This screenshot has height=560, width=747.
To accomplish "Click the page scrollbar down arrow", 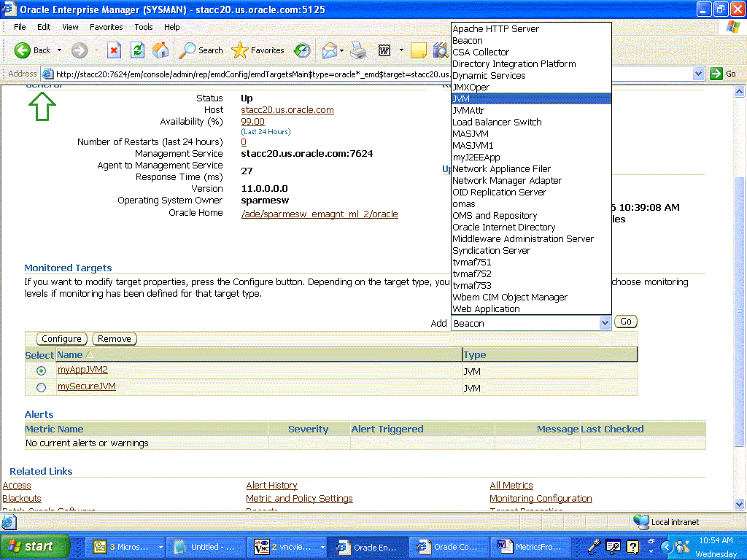I will pos(739,504).
